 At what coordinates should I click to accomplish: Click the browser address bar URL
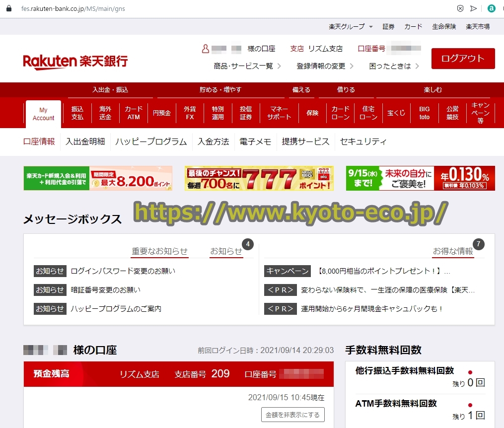(73, 8)
